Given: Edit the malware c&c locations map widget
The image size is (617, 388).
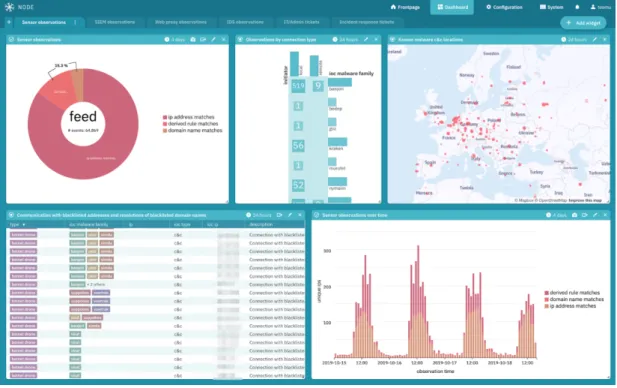Looking at the screenshot, I should coord(595,39).
